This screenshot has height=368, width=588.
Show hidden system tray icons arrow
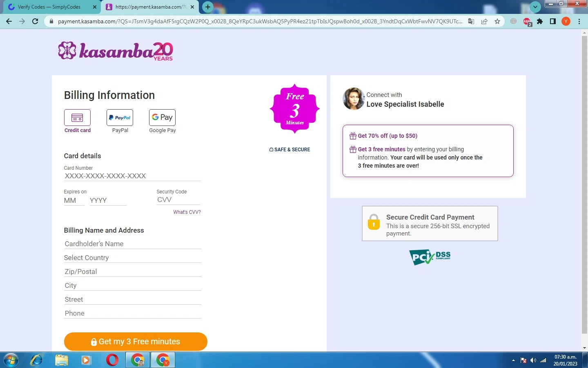point(513,360)
